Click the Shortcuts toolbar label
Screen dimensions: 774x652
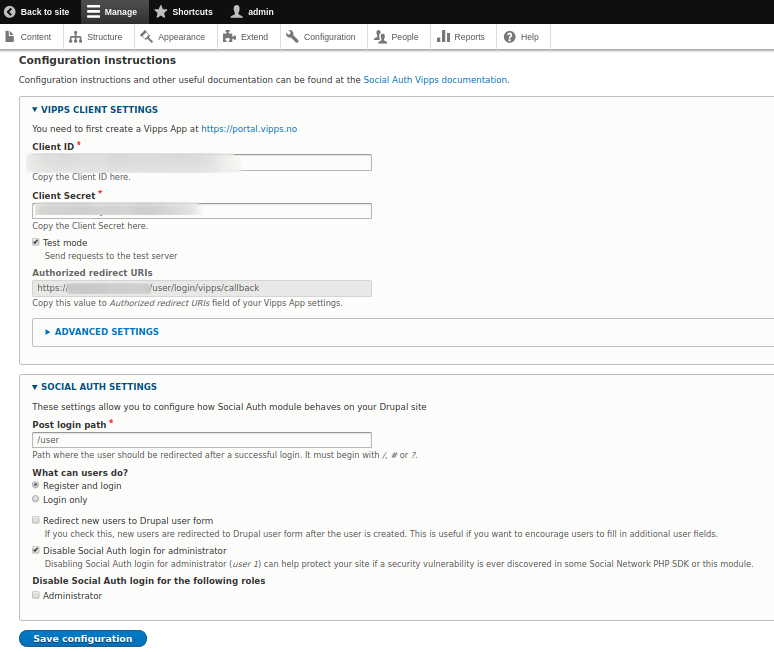192,12
